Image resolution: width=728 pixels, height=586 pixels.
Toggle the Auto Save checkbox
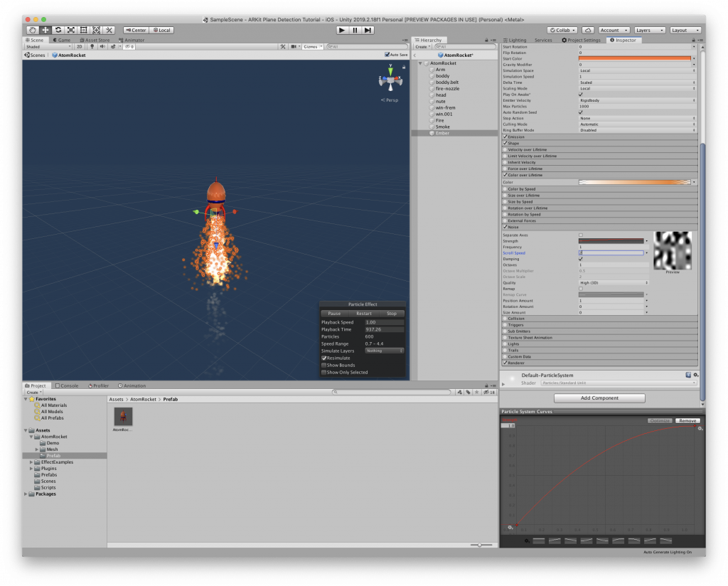click(387, 55)
